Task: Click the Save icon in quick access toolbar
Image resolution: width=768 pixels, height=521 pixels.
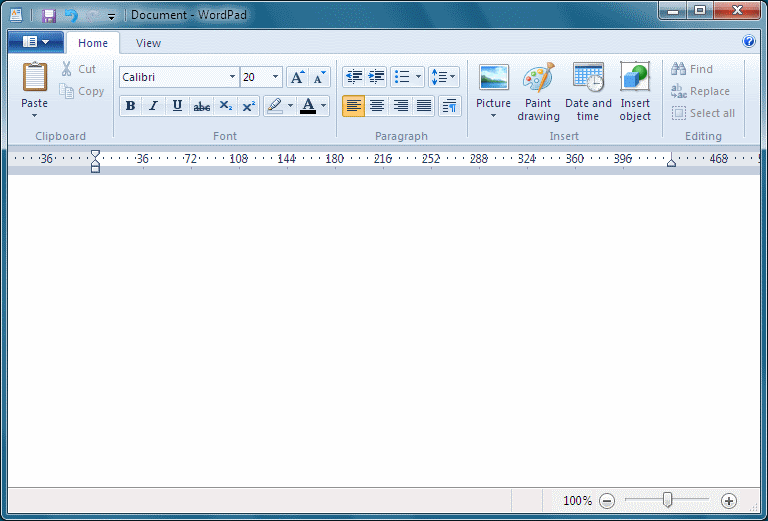Action: tap(48, 16)
